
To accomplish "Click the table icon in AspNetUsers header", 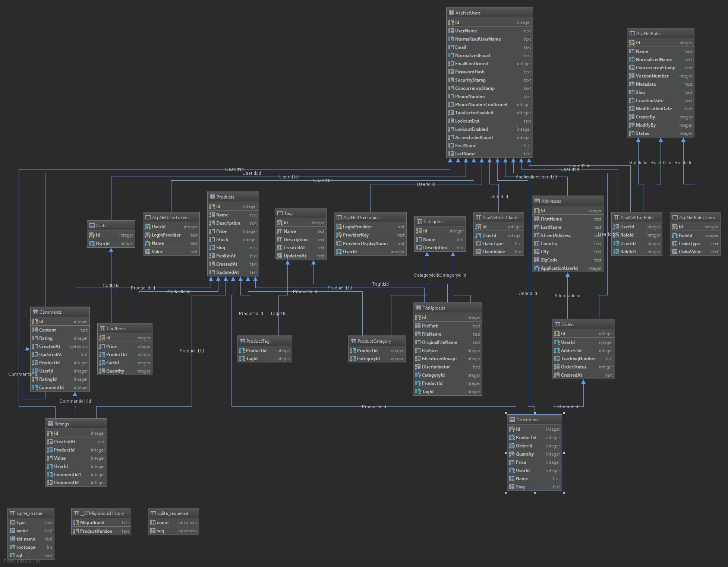I will [x=451, y=13].
